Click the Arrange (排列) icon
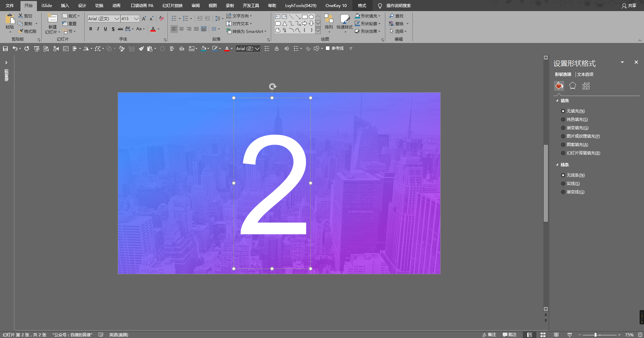 click(329, 18)
